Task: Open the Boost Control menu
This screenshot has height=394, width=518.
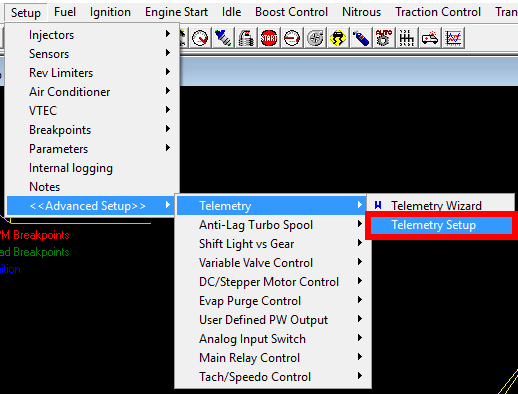Action: point(291,12)
